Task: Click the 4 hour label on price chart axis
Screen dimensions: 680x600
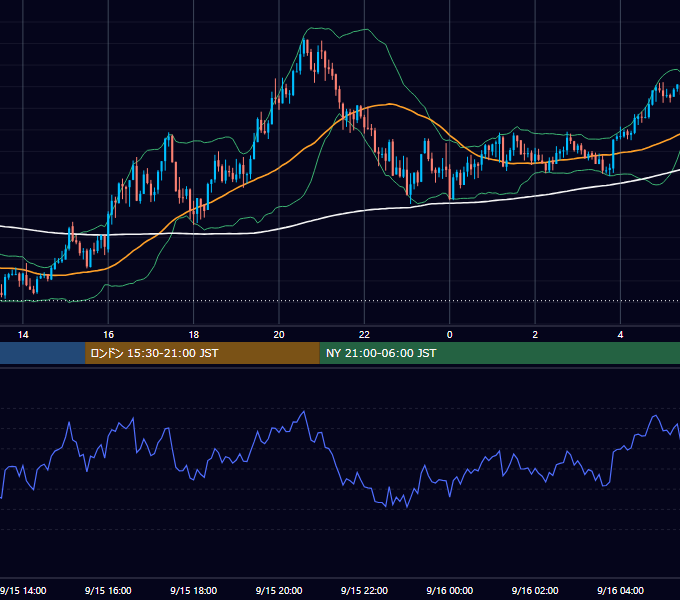Action: 621,334
